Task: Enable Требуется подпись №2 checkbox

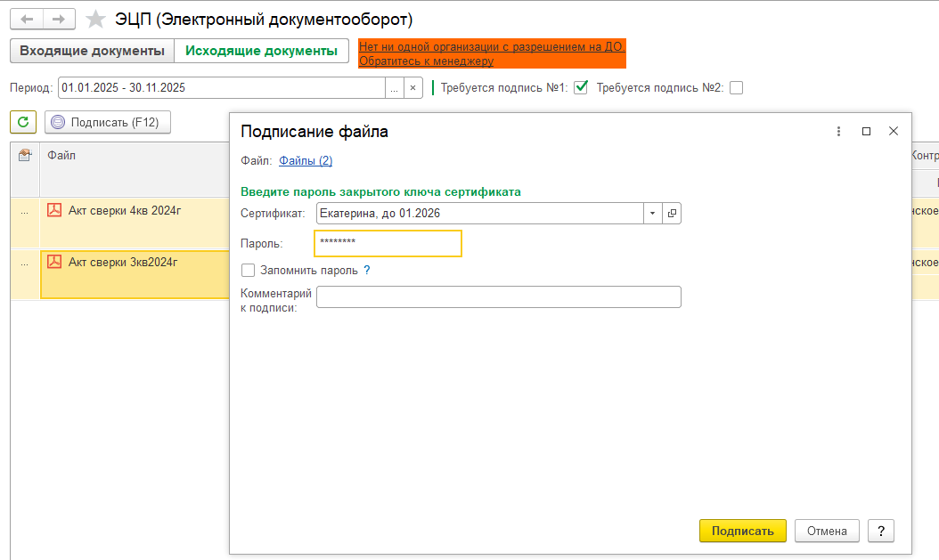Action: point(736,87)
